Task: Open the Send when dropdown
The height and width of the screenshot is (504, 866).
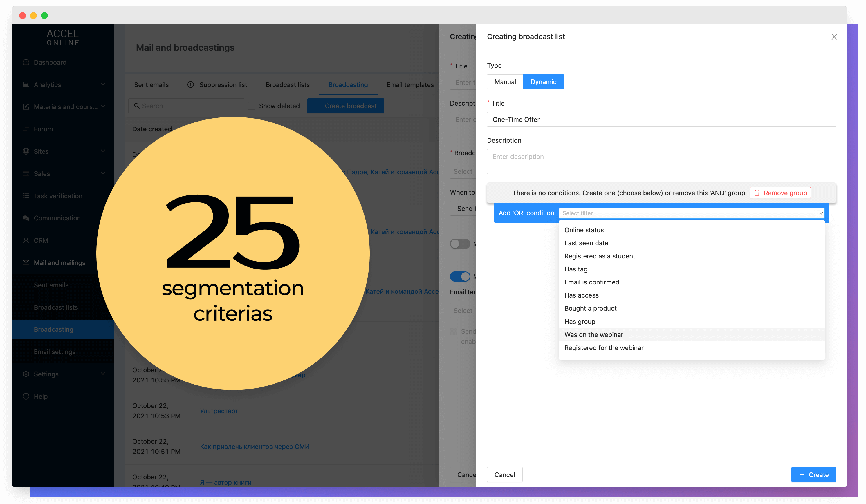Action: (x=463, y=209)
